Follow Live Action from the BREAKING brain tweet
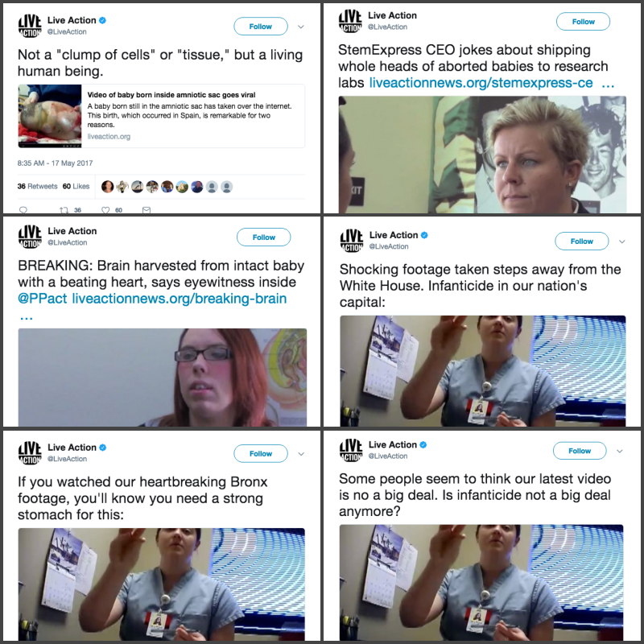Image resolution: width=644 pixels, height=644 pixels. click(264, 237)
